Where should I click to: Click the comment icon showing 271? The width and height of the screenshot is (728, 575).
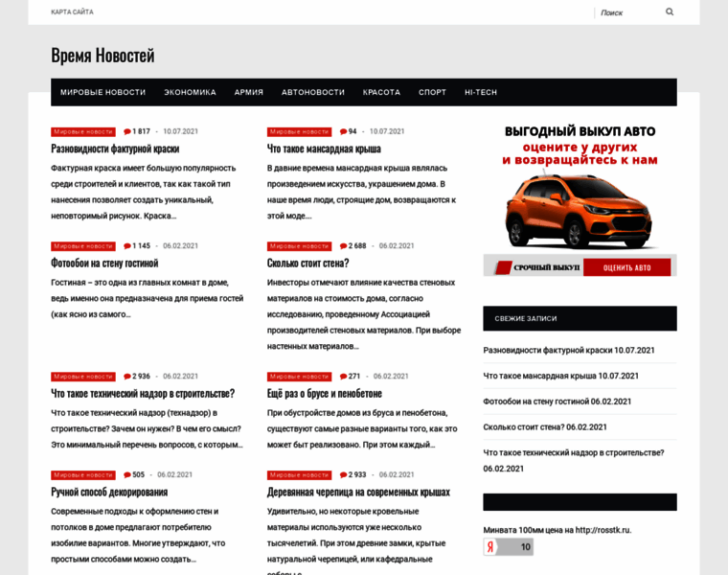[x=344, y=377]
